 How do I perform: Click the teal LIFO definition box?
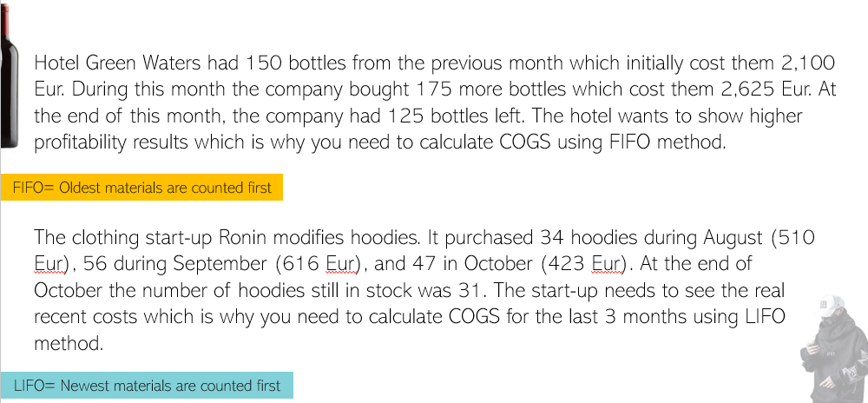(147, 386)
